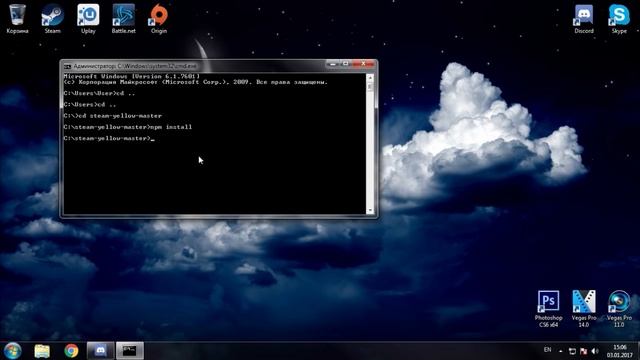
Task: Open the Discord desktop shortcut
Action: tap(584, 19)
